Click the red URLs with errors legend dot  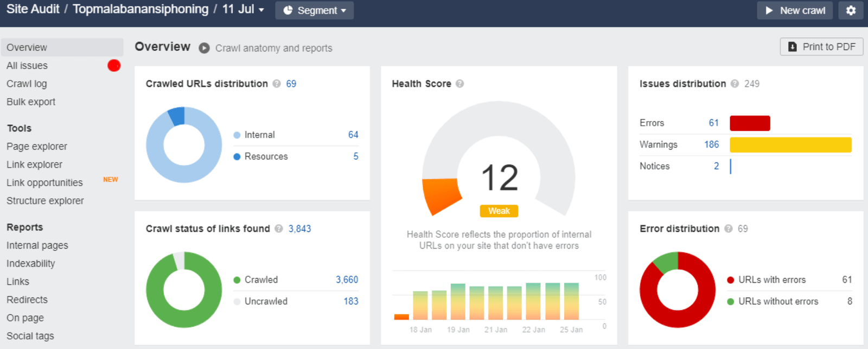[x=731, y=280]
